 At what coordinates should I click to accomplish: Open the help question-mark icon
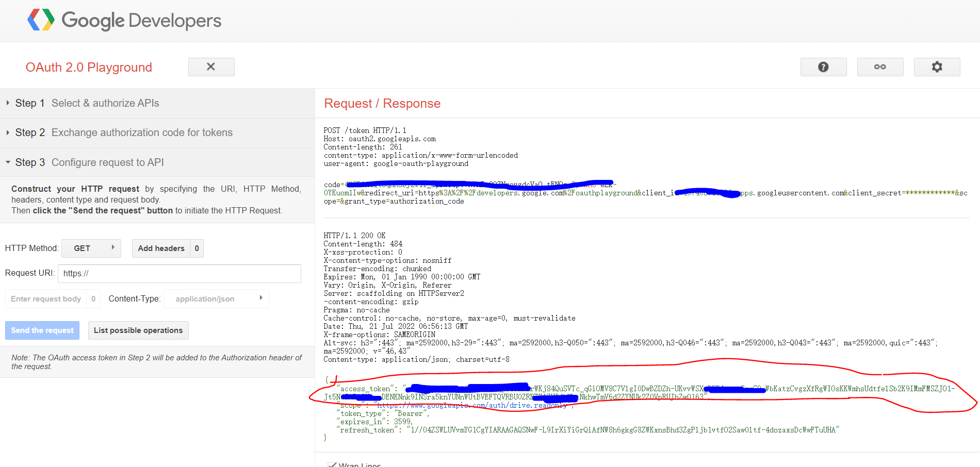(x=823, y=67)
